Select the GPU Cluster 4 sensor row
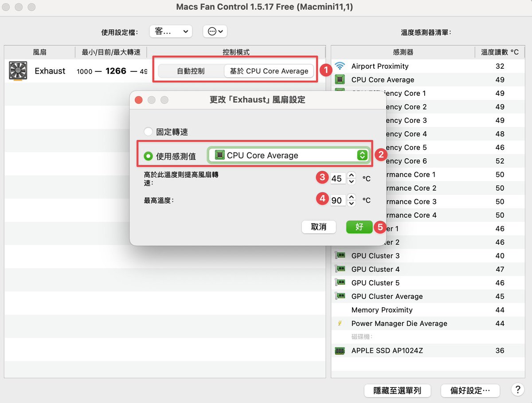This screenshot has width=532, height=403. [x=428, y=269]
